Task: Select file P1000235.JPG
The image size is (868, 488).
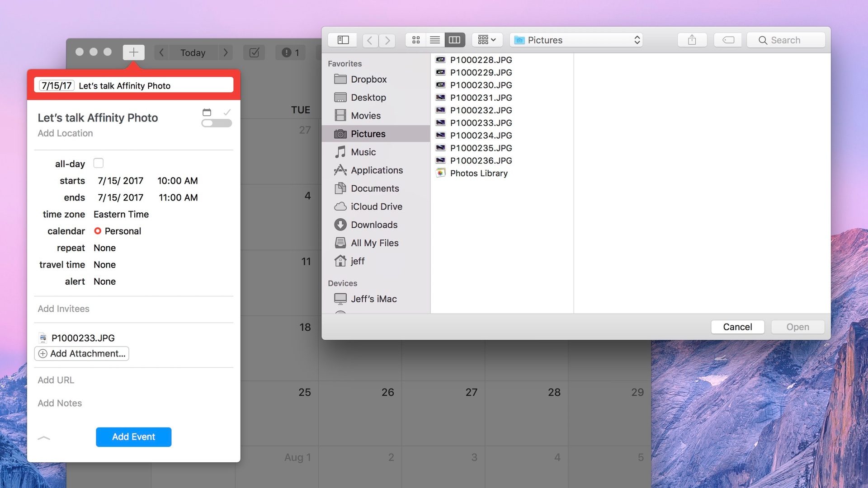Action: point(502,148)
